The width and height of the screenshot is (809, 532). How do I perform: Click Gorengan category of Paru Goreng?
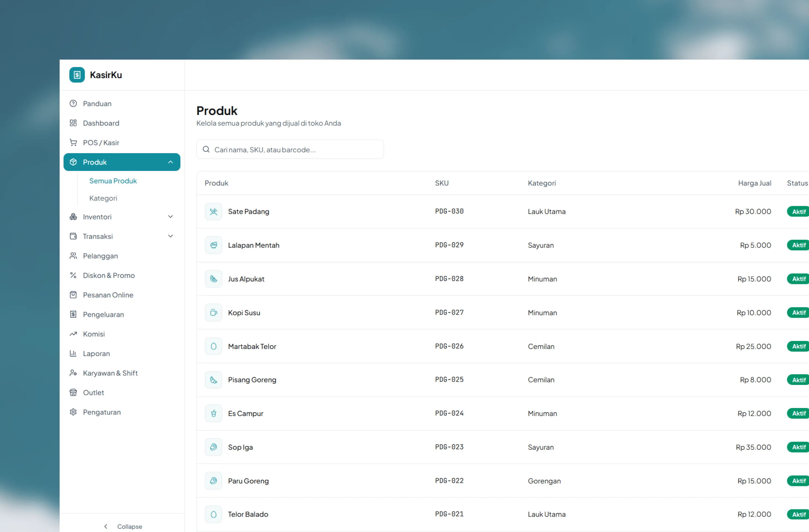544,481
